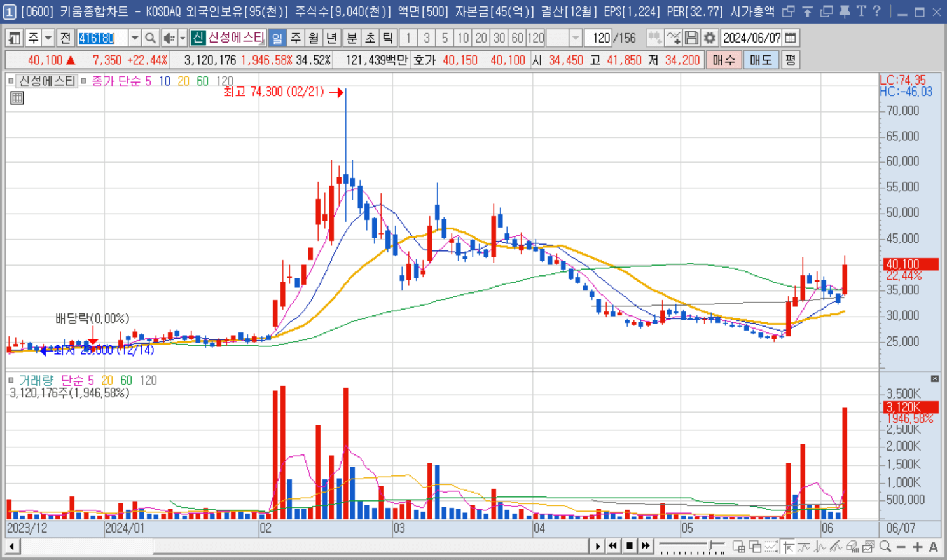Click the add indicator icon
Viewport: 947px width, 560px height.
click(674, 38)
